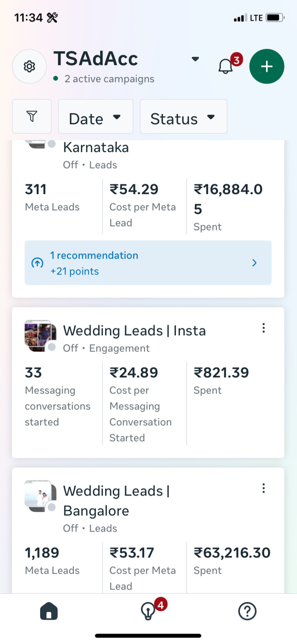
Task: Open notifications bell icon
Action: pos(225,66)
